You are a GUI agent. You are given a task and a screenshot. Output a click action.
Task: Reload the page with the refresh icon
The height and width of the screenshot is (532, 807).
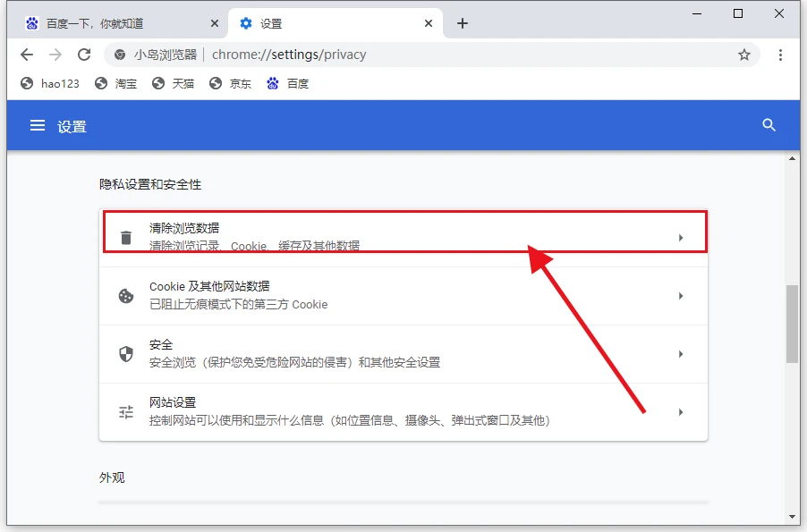coord(84,55)
